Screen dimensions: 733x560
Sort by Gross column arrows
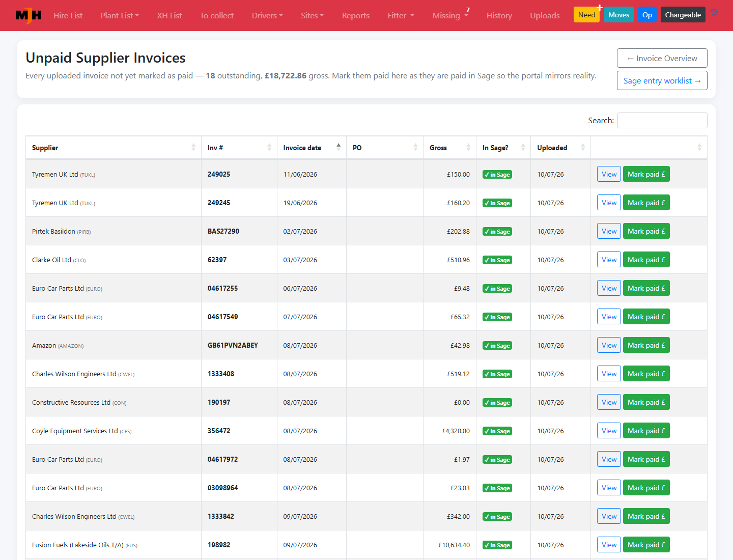click(468, 148)
